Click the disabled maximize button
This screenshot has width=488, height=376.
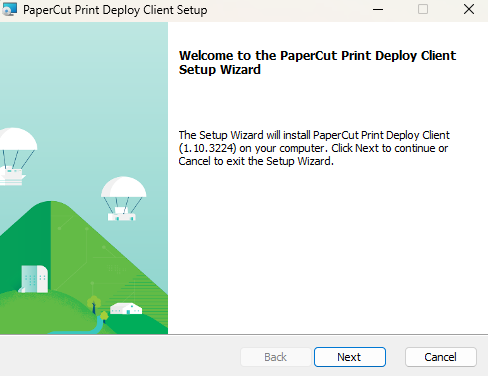(x=423, y=9)
